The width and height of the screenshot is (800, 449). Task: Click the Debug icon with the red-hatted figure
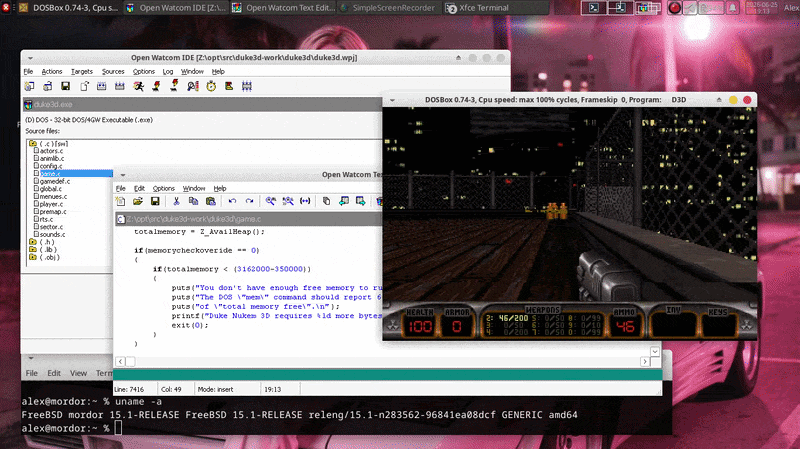[x=156, y=86]
